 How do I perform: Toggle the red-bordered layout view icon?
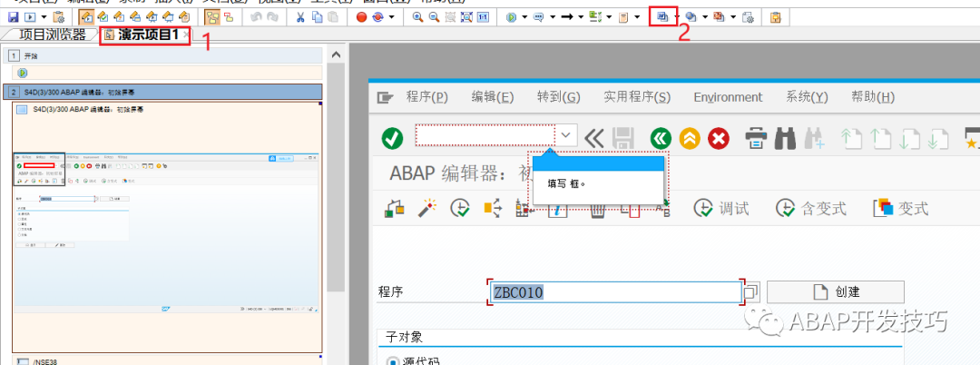click(228, 17)
